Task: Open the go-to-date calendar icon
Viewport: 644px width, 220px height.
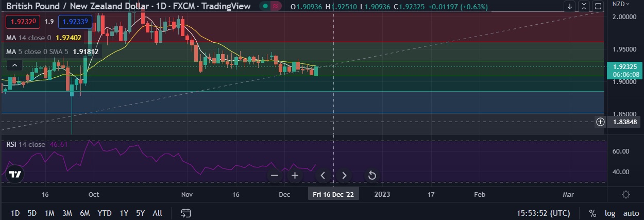Action: click(186, 213)
